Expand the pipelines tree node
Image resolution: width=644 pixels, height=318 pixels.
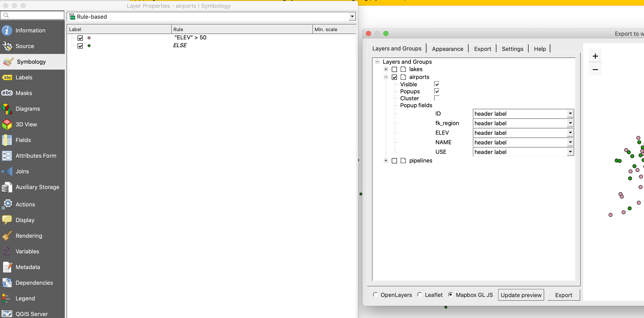pos(386,161)
